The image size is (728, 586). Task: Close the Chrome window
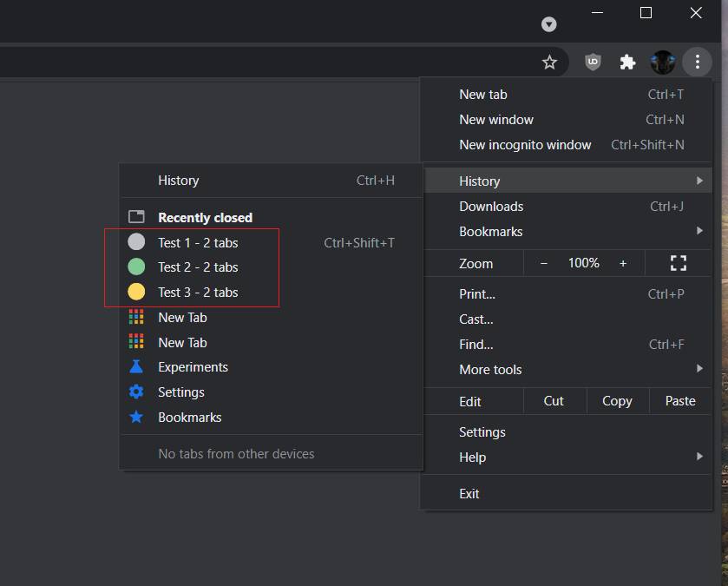[696, 12]
